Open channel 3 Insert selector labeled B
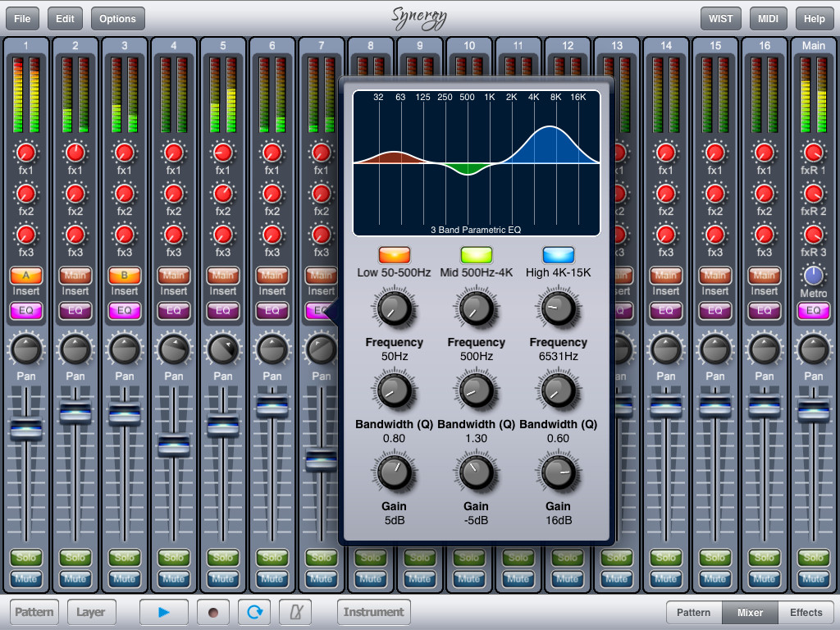This screenshot has width=840, height=630. point(125,276)
